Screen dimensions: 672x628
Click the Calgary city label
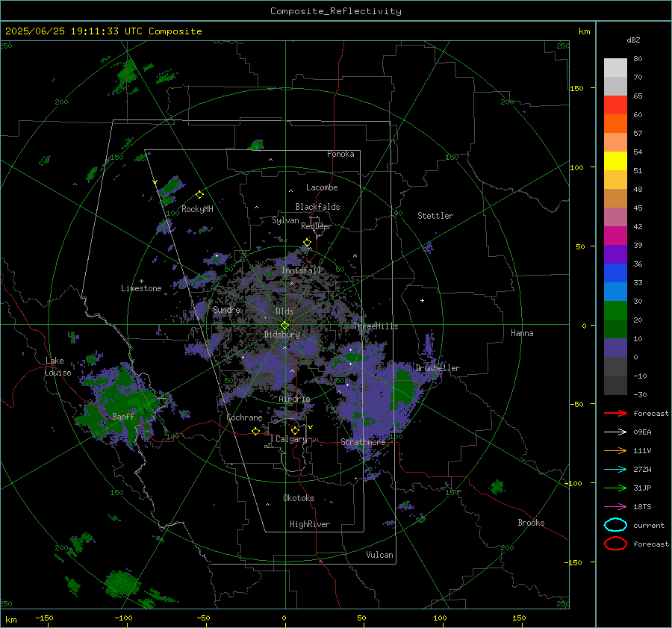tap(291, 439)
